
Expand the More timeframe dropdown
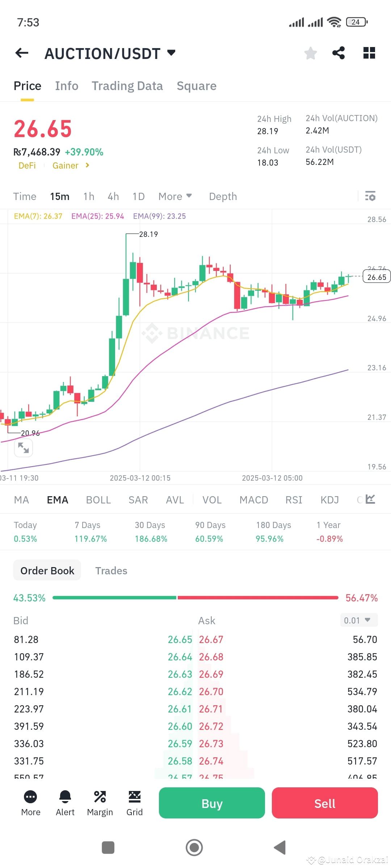pyautogui.click(x=175, y=196)
